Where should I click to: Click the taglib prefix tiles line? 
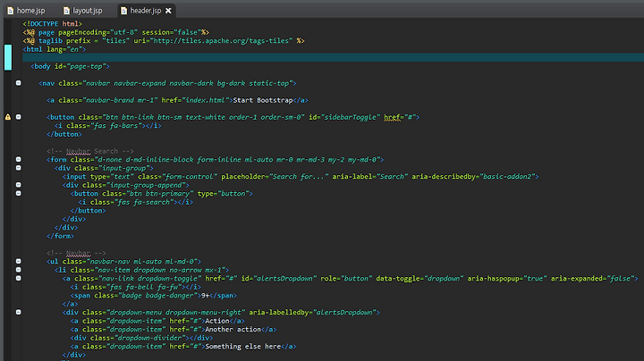(164, 40)
